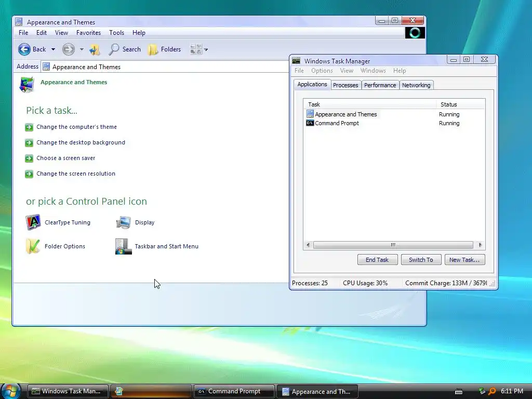Viewport: 532px width, 399px height.
Task: Open the Favorites menu
Action: [88, 33]
